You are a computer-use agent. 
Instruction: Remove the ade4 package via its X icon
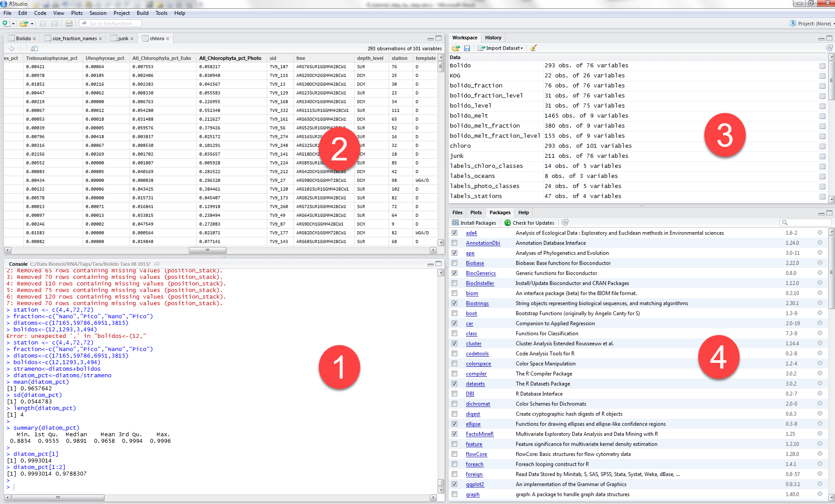[820, 233]
